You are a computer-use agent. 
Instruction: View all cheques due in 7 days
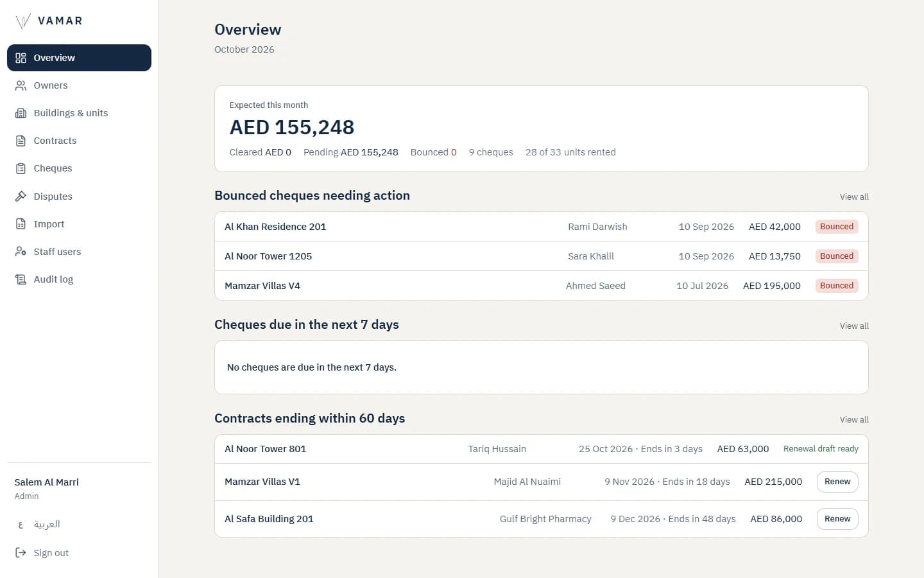854,326
